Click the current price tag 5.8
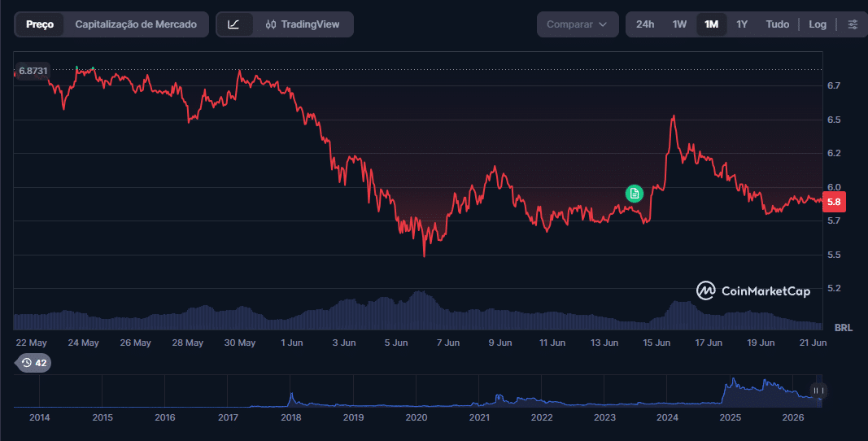Image resolution: width=868 pixels, height=441 pixels. click(x=834, y=203)
